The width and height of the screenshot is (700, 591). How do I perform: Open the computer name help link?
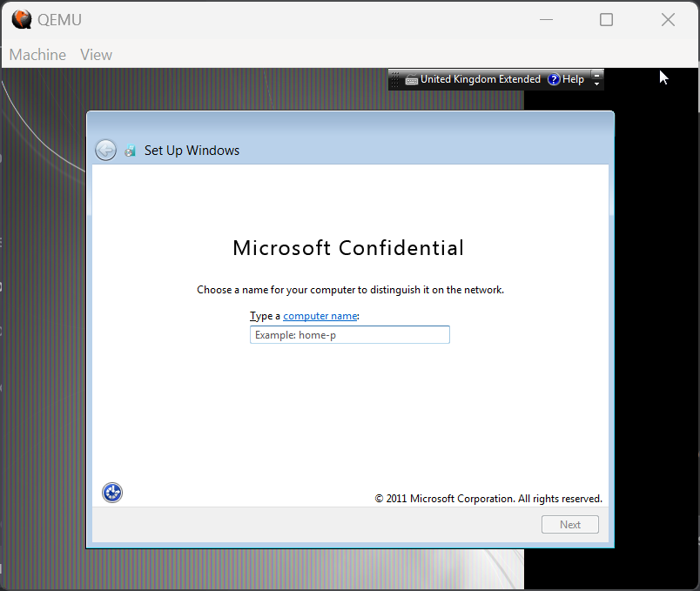(320, 316)
